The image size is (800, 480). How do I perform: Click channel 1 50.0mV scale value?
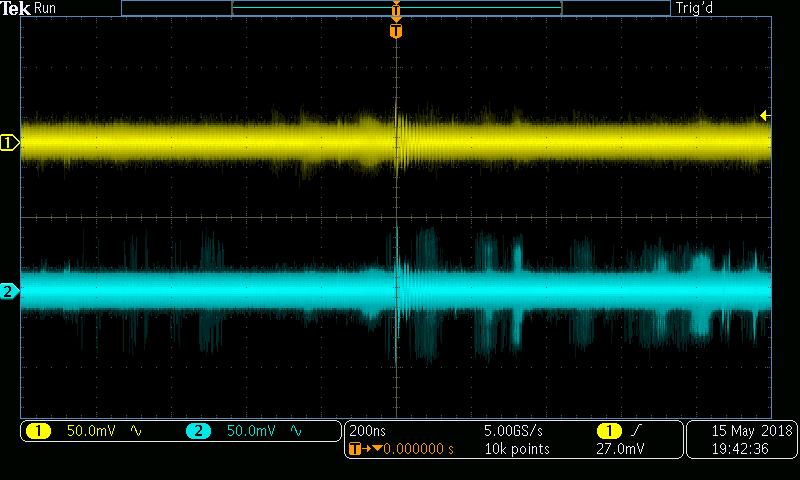(x=91, y=431)
